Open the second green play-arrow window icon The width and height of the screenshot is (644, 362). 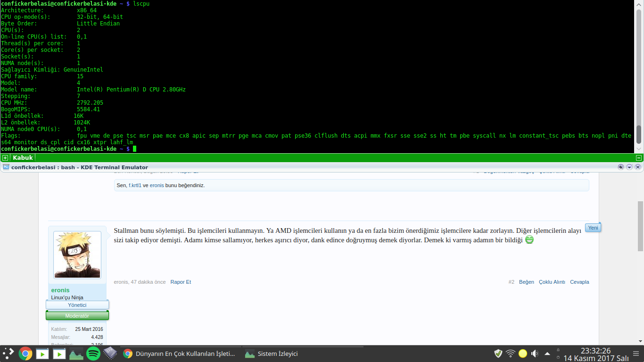[x=59, y=354]
